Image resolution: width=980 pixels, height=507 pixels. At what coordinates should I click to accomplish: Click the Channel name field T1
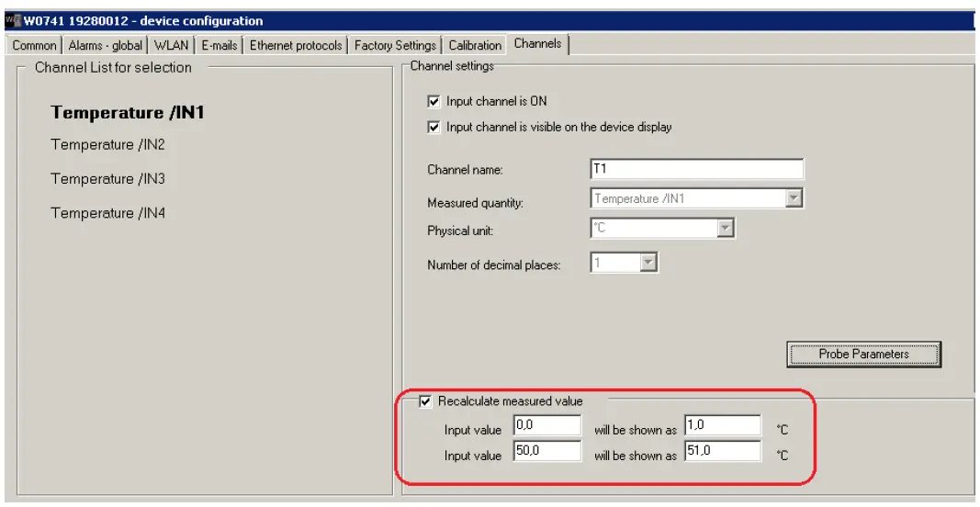point(697,169)
